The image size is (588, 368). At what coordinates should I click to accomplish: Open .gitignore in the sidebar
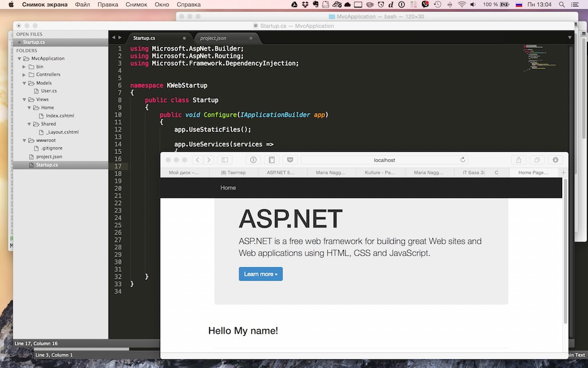click(52, 148)
